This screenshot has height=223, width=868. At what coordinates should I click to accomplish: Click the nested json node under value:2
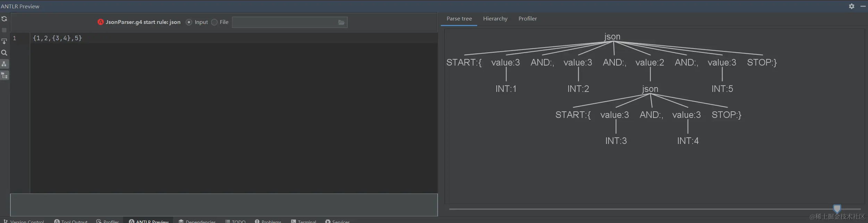pyautogui.click(x=650, y=89)
